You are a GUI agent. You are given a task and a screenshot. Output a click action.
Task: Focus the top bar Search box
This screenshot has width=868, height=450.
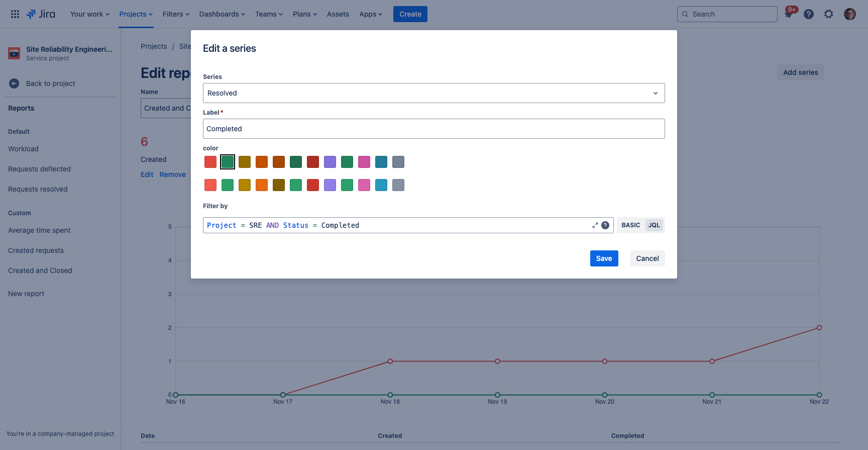[x=727, y=14]
